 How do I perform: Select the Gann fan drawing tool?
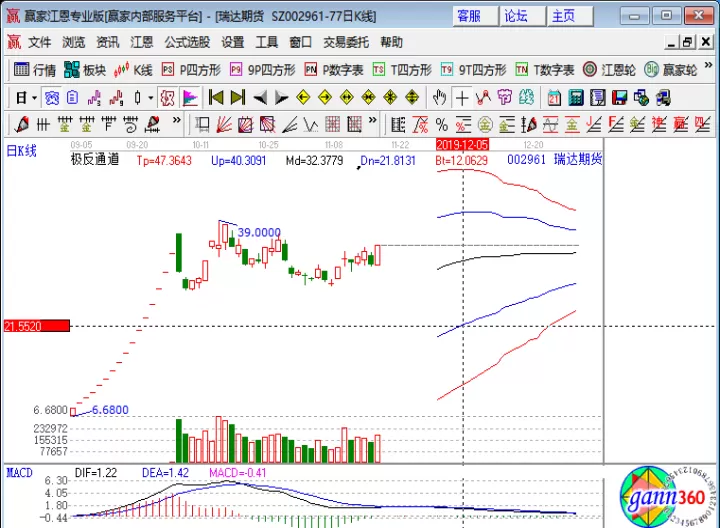224,124
